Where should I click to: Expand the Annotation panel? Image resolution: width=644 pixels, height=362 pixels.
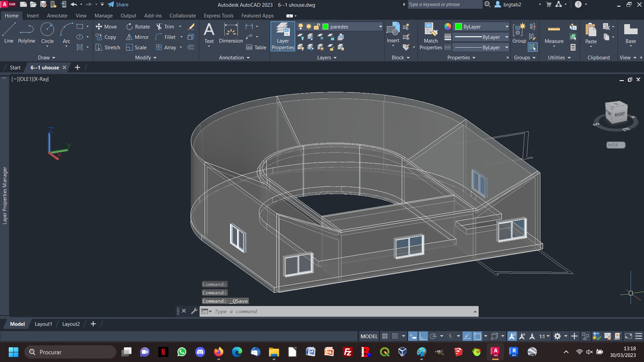(234, 57)
